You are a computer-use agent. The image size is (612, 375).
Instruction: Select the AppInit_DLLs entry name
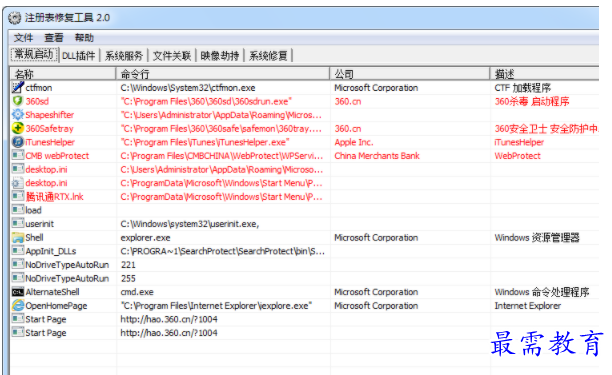pyautogui.click(x=51, y=251)
